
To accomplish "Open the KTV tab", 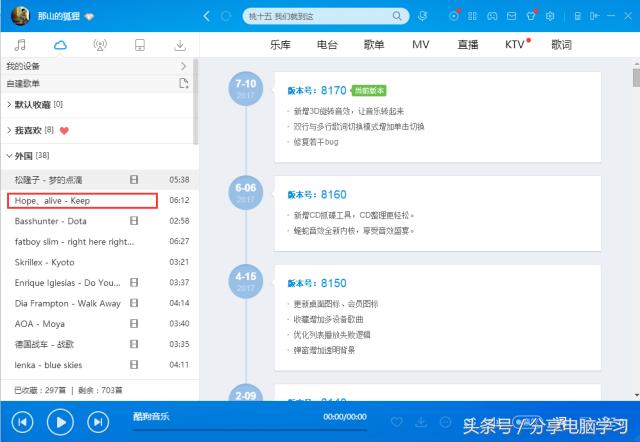I will click(515, 44).
